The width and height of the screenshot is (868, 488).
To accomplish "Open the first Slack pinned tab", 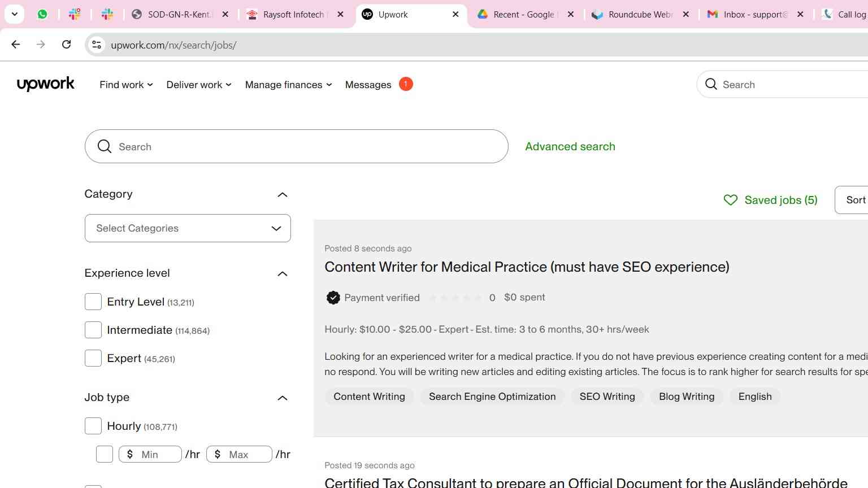I will click(x=75, y=15).
